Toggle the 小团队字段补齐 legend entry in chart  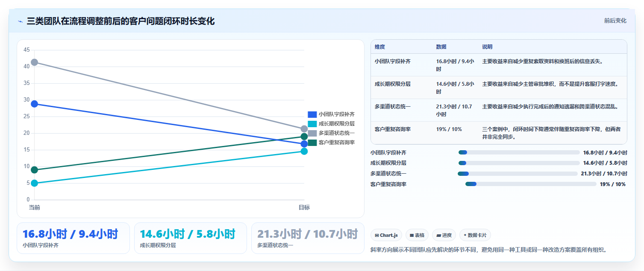[x=331, y=114]
